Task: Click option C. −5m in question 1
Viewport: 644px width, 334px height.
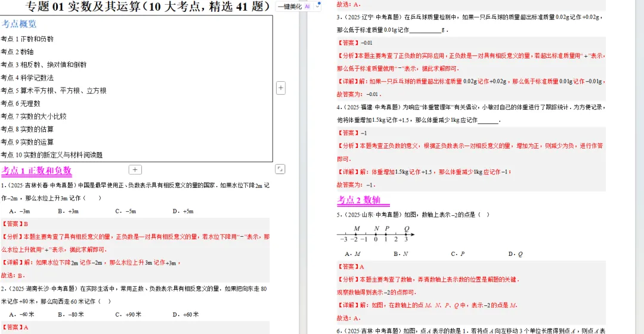Action: [x=126, y=211]
